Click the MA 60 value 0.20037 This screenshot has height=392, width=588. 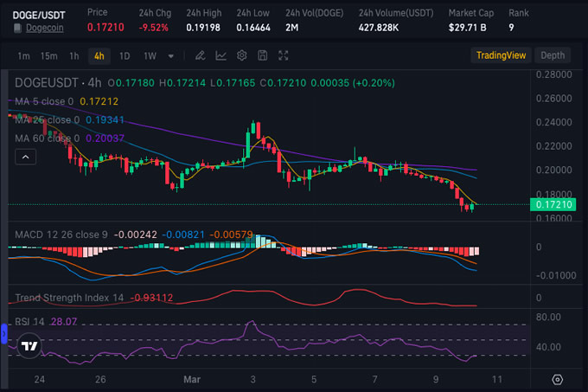pos(105,138)
